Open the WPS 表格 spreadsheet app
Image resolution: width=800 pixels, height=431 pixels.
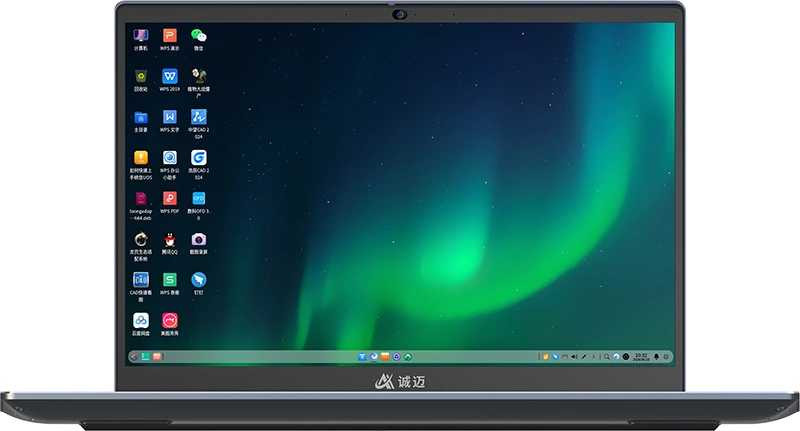170,280
